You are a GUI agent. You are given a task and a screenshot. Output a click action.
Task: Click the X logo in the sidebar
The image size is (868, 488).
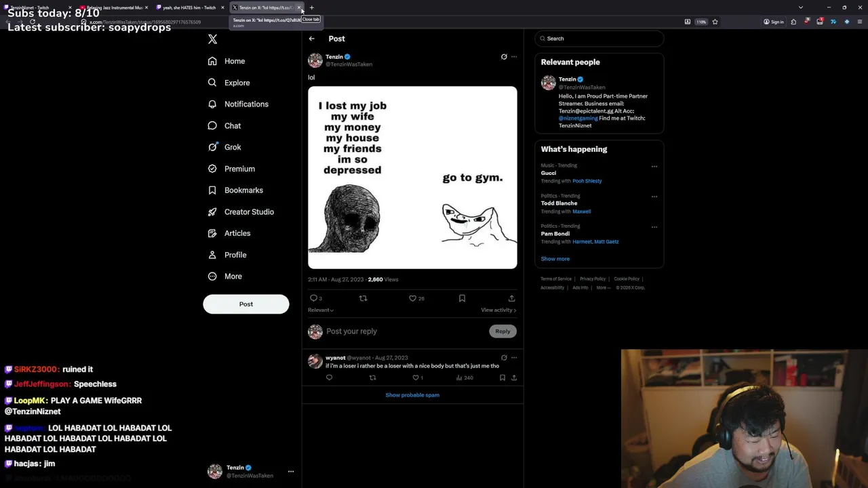(x=212, y=39)
